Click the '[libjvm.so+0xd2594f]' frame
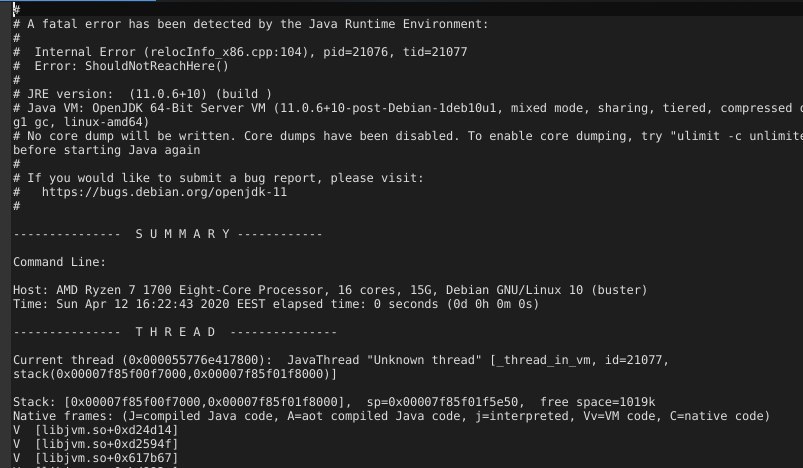Screen dimensions: 803x468 pyautogui.click(x=107, y=444)
